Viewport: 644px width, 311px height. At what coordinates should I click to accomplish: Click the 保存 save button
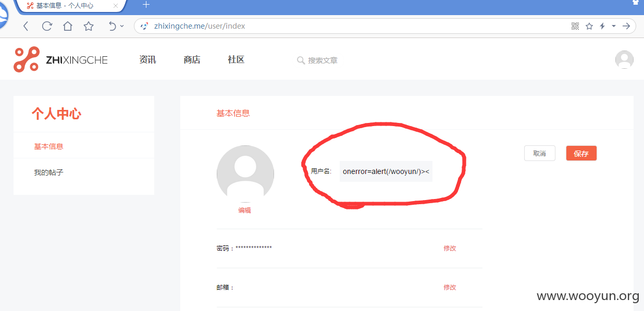[x=581, y=153]
